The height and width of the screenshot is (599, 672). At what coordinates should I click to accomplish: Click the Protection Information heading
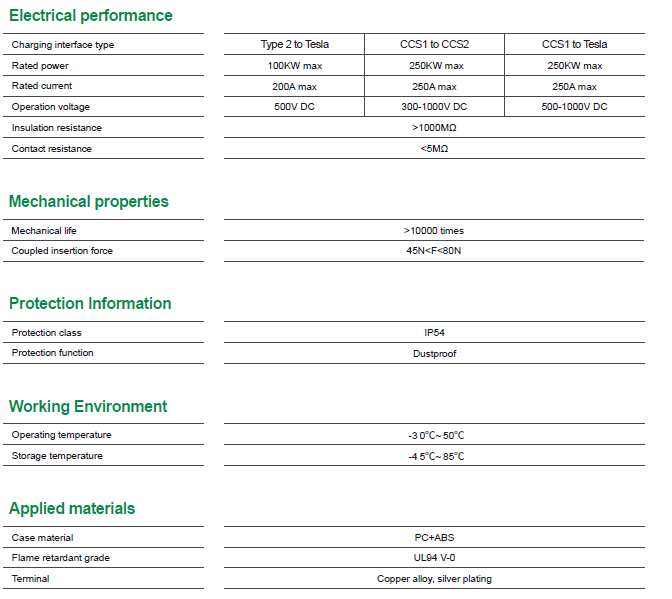point(90,304)
